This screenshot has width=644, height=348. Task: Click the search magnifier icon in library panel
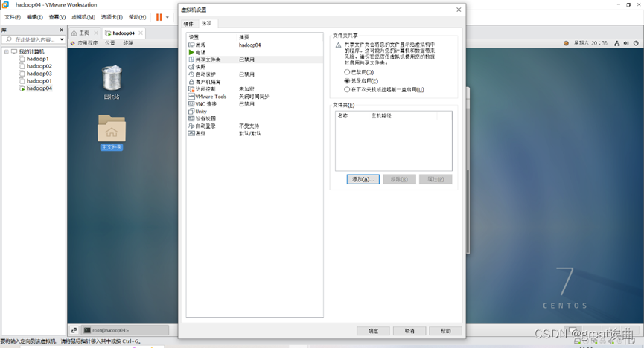tap(9, 39)
